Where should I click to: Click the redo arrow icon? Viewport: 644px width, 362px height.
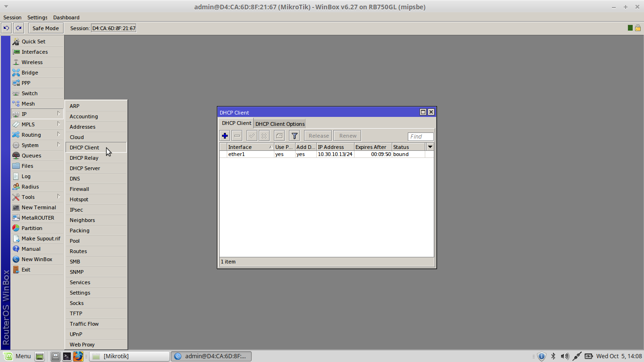coord(19,28)
